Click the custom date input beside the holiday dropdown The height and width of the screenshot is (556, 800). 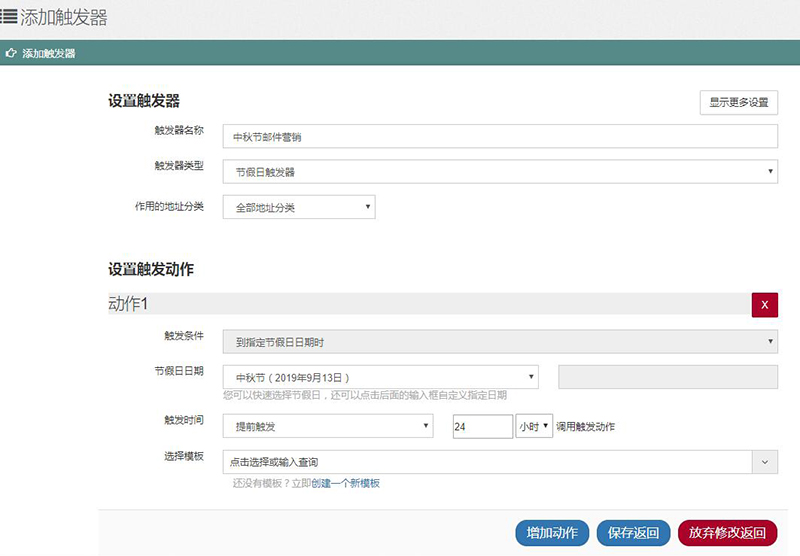pyautogui.click(x=667, y=377)
